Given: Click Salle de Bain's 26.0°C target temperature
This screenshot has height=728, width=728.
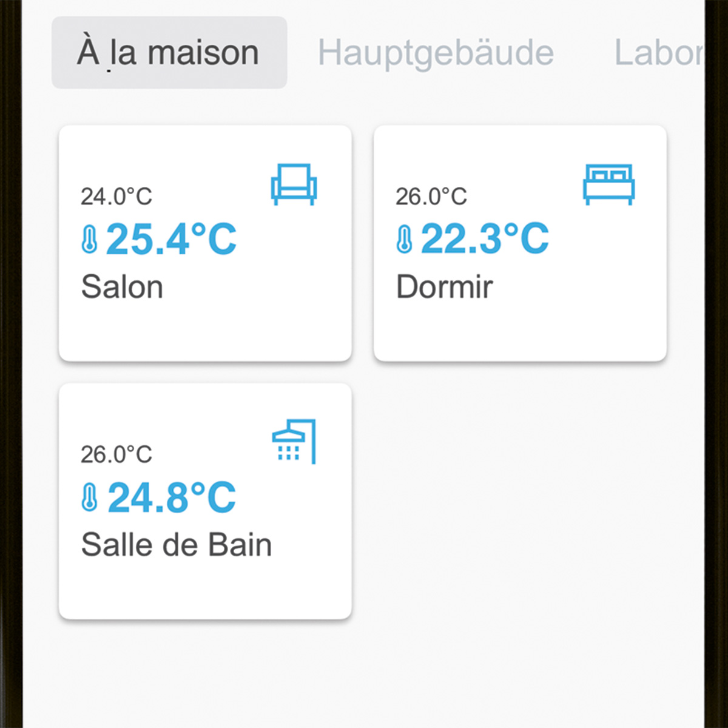Looking at the screenshot, I should (116, 454).
